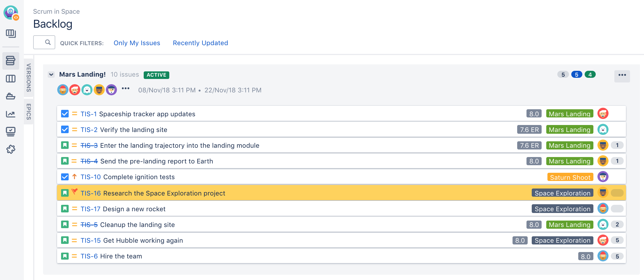The height and width of the screenshot is (280, 644).
Task: Open the Add-ons puzzle piece icon
Action: [10, 149]
